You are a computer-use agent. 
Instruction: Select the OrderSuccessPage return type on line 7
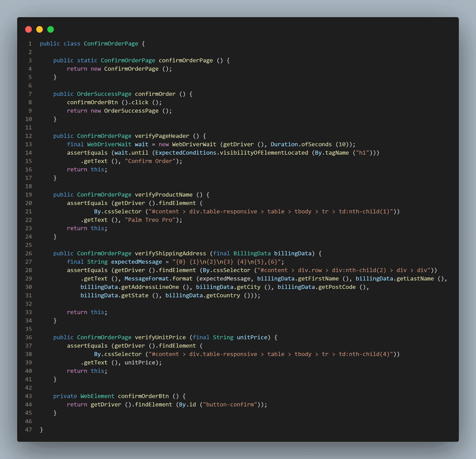click(104, 94)
